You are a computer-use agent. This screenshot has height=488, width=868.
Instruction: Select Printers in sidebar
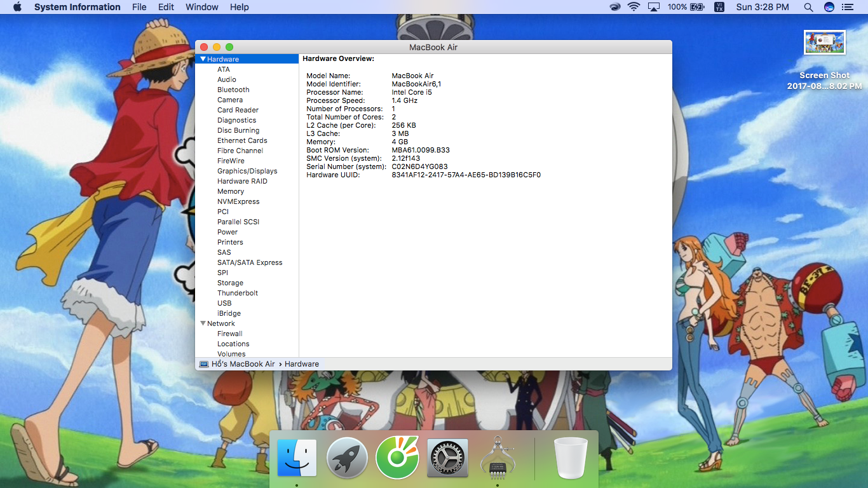[x=230, y=242]
